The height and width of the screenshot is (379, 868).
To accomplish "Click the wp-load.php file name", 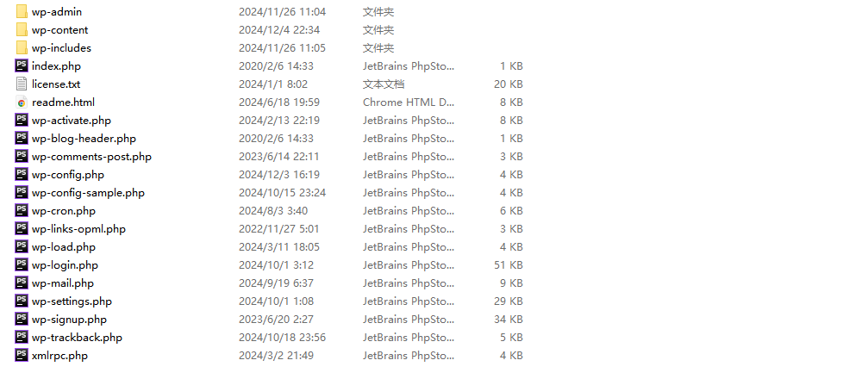I will (x=64, y=246).
